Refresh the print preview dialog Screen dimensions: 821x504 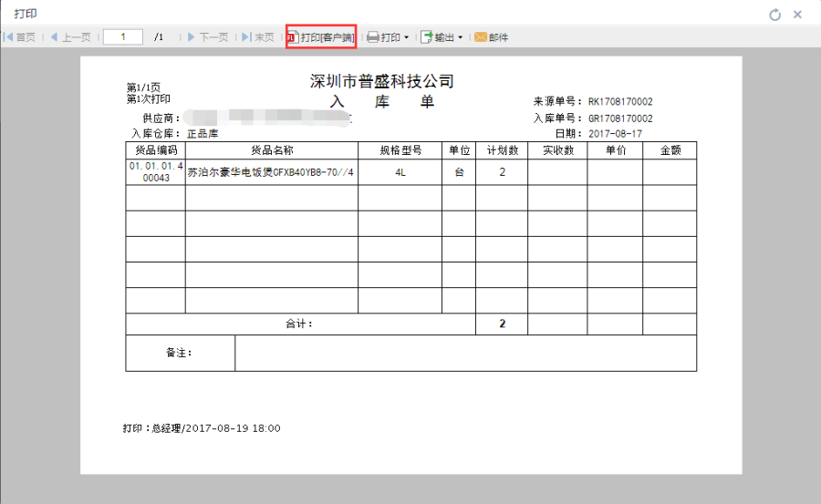pyautogui.click(x=775, y=15)
